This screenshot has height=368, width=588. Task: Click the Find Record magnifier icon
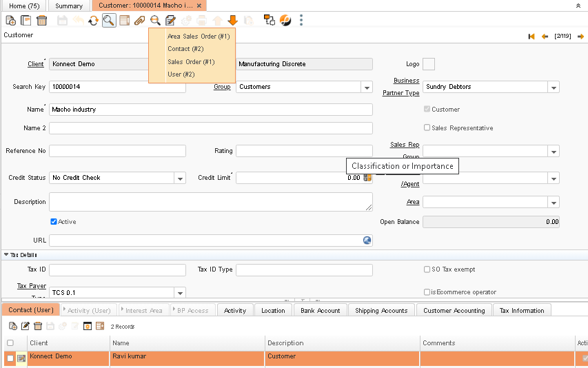click(109, 20)
